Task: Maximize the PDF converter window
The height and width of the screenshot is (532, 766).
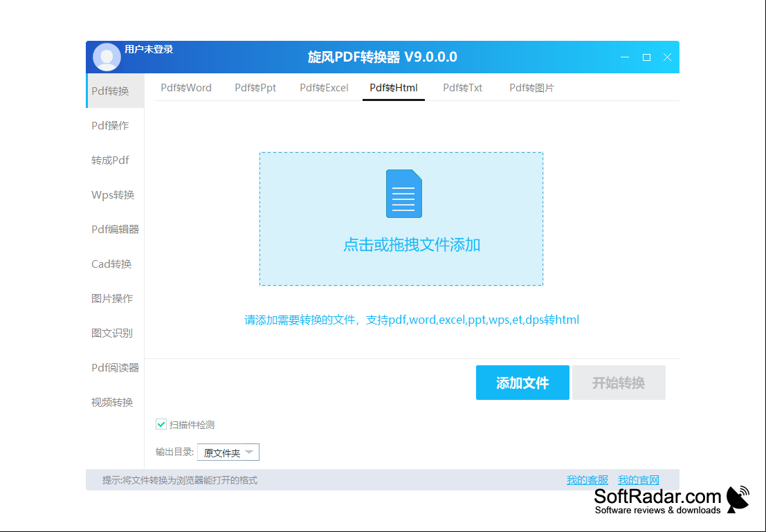Action: [x=646, y=57]
